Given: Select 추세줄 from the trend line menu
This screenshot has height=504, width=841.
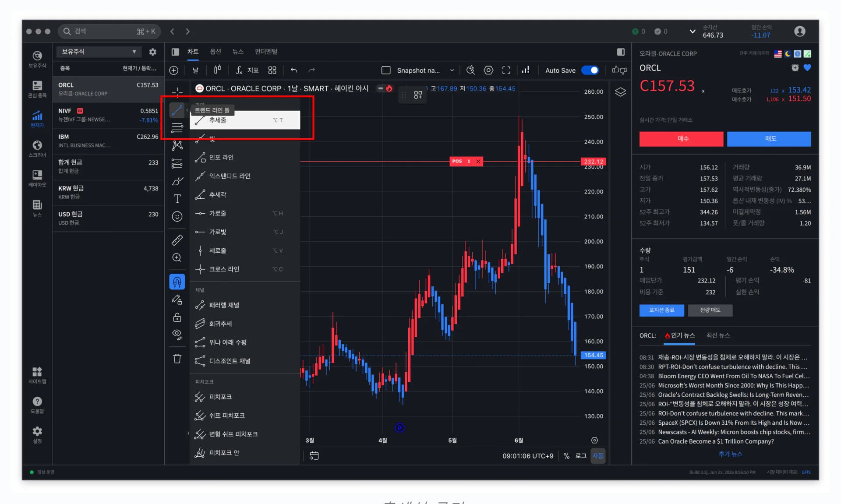Looking at the screenshot, I should [245, 120].
